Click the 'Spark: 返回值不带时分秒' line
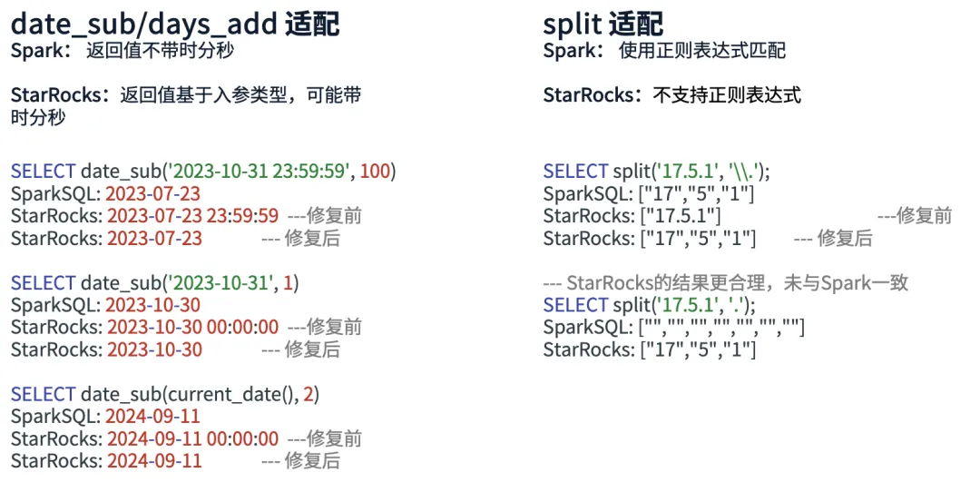This screenshot has height=482, width=980. (x=122, y=50)
